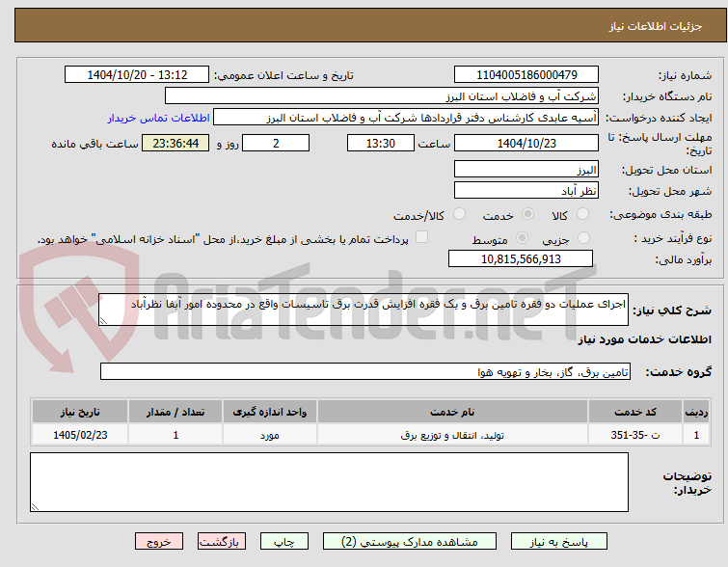Click the page title جزئیات اطلاعات نیاز
Viewport: 728px width, 567px height.
tap(655, 26)
